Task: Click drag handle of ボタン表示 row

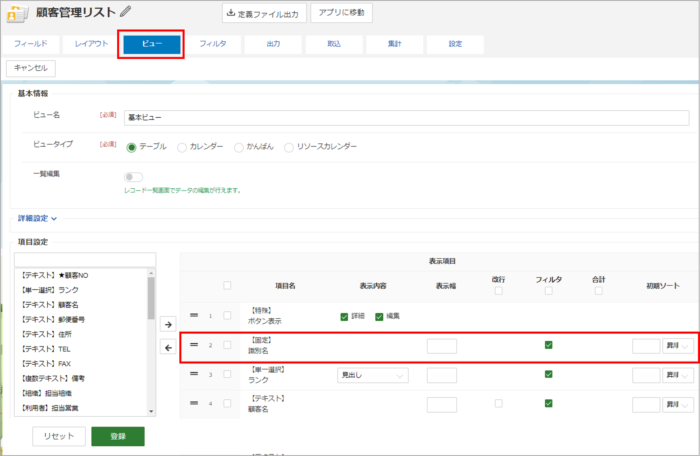Action: [194, 315]
